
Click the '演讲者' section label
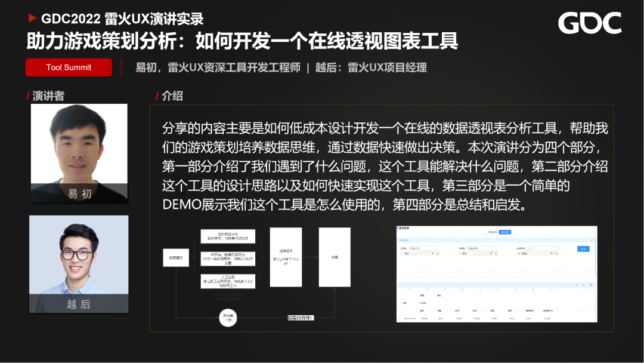(48, 96)
